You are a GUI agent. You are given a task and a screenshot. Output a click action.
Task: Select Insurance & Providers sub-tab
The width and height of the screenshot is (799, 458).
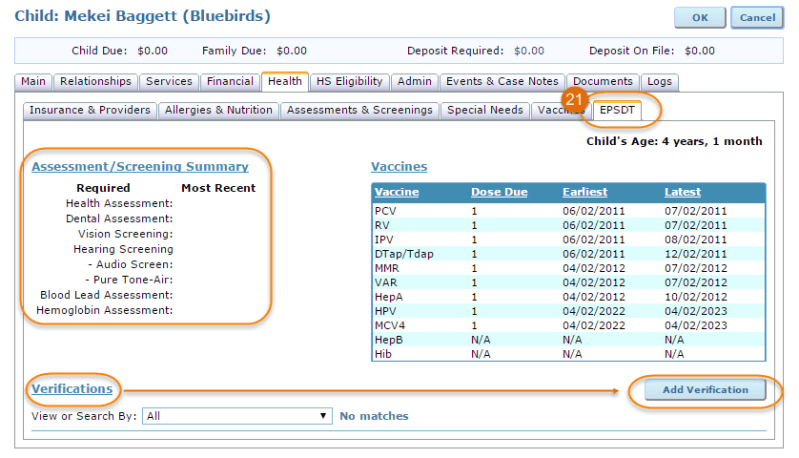coord(89,110)
